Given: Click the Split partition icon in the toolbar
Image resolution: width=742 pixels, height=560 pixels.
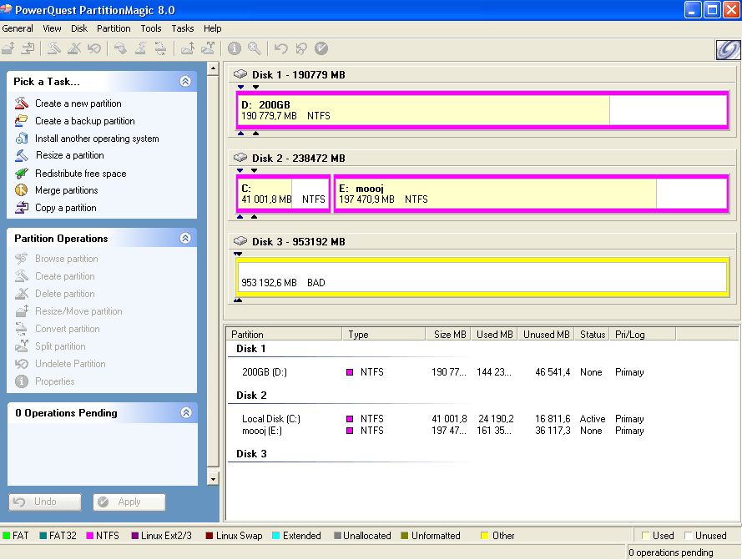Looking at the screenshot, I should [188, 48].
